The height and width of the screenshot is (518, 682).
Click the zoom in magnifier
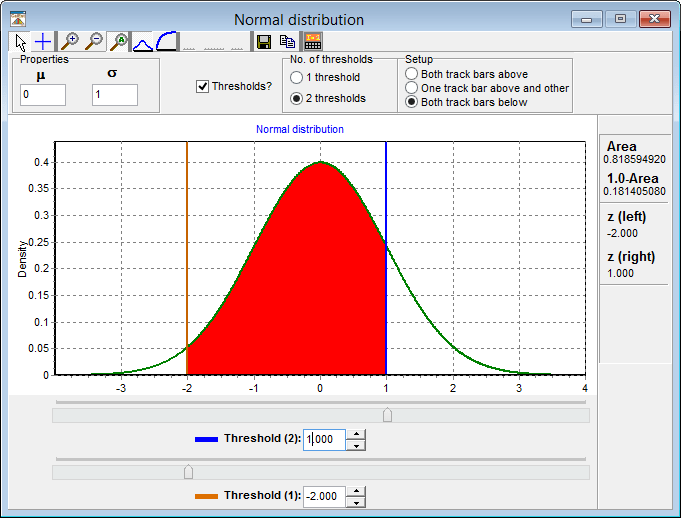tap(70, 42)
